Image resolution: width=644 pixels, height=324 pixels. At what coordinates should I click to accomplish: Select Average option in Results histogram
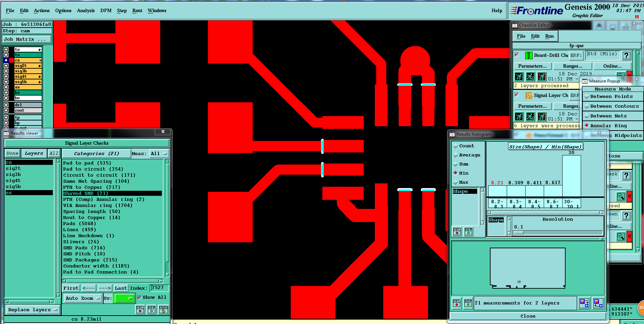[x=467, y=155]
